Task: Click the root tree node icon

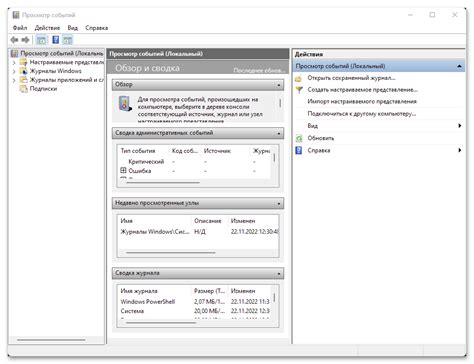Action: (x=14, y=53)
